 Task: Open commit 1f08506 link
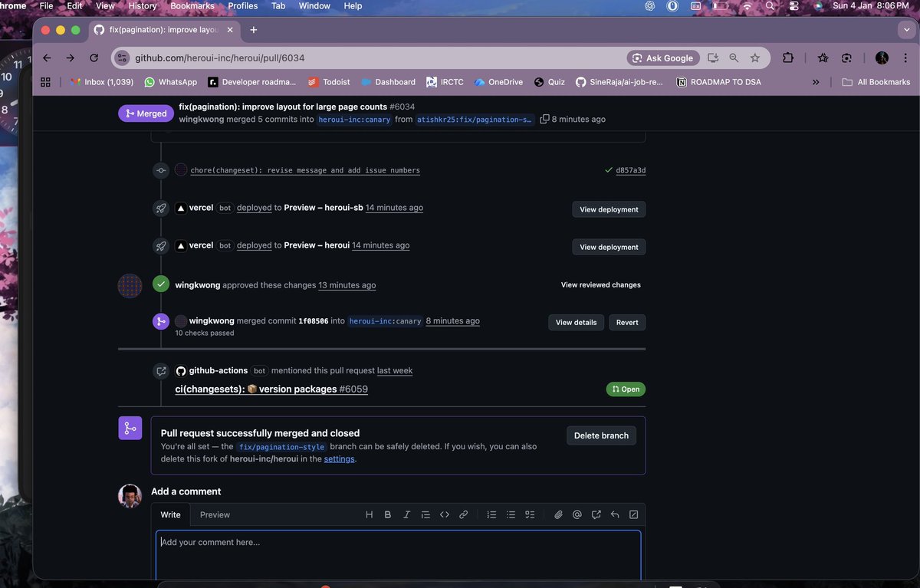(314, 321)
